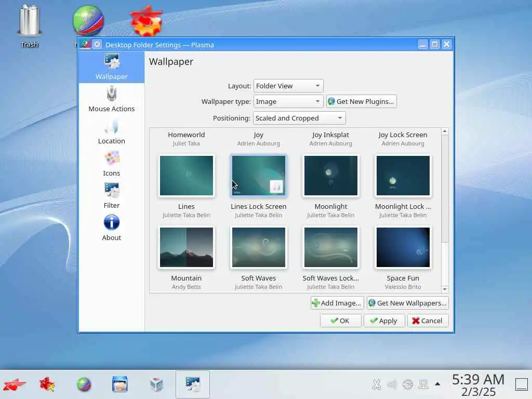This screenshot has height=399, width=532.
Task: Click the show desktop button in taskbar
Action: 522,384
